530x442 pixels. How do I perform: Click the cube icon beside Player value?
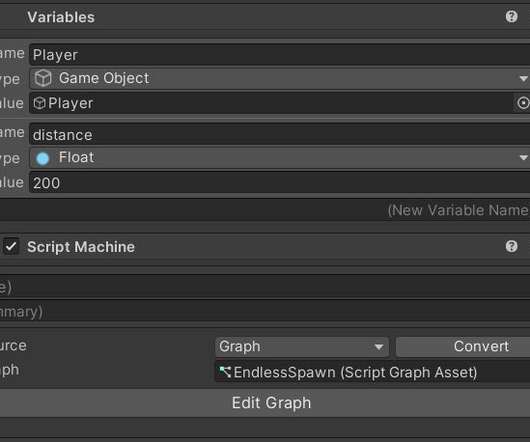40,103
